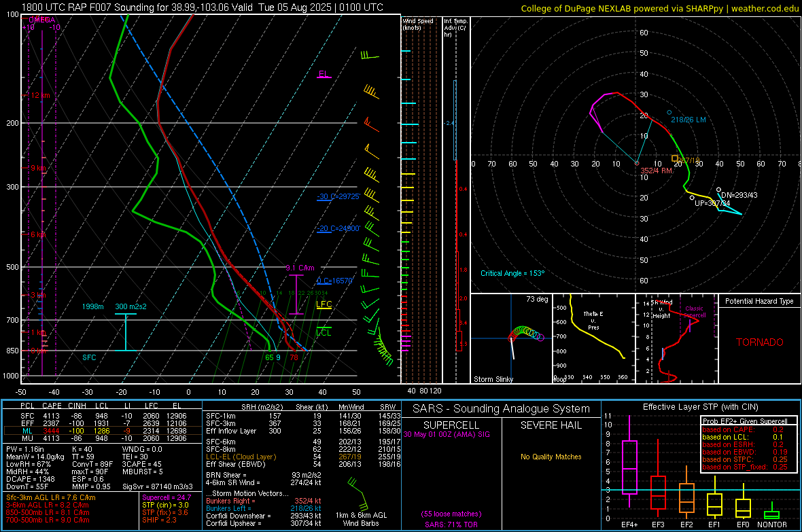Click the Storm Slinky panel
The width and height of the screenshot is (802, 532).
click(511, 338)
